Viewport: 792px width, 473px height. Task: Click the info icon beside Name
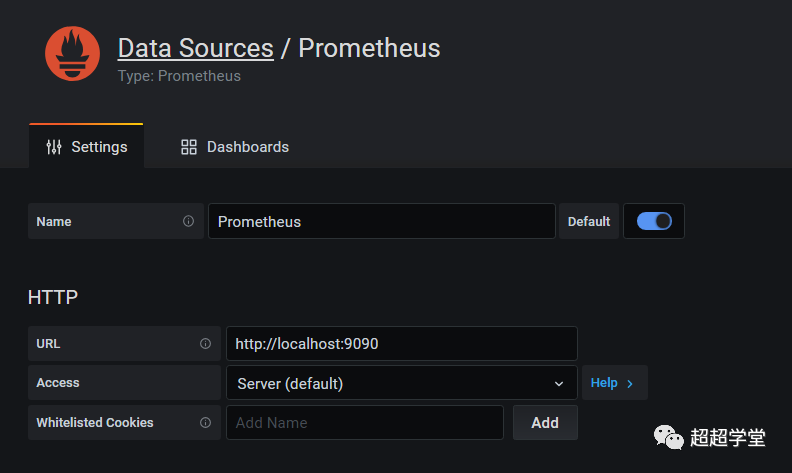tap(188, 221)
